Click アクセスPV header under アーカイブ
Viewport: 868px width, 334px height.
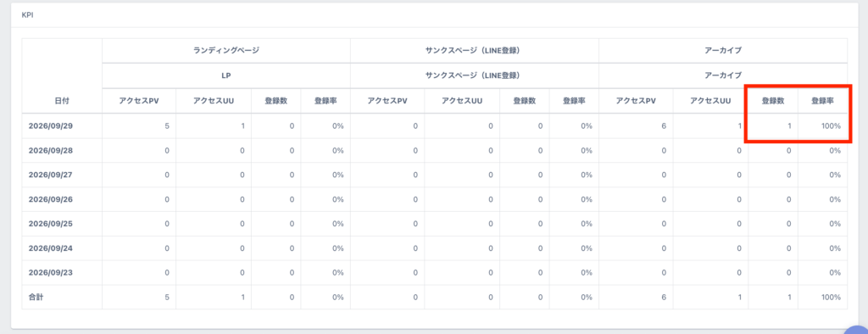pyautogui.click(x=636, y=101)
